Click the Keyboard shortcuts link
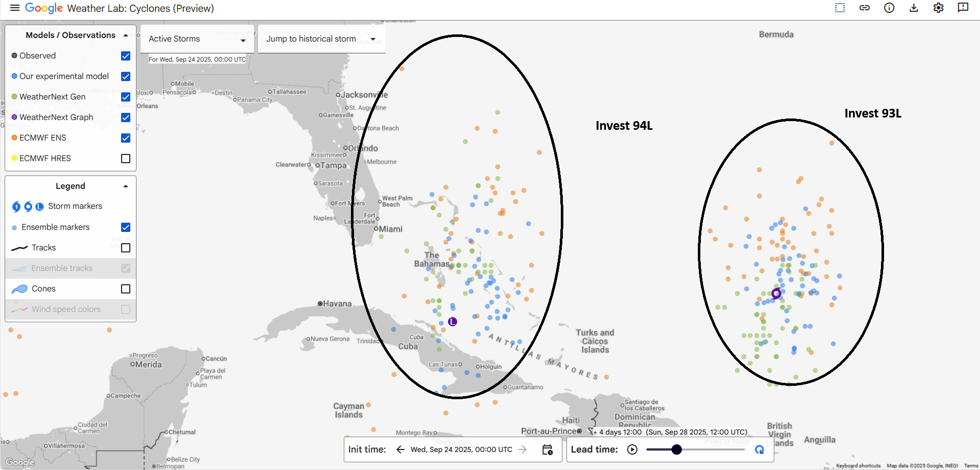Image resolution: width=980 pixels, height=470 pixels. [x=858, y=466]
